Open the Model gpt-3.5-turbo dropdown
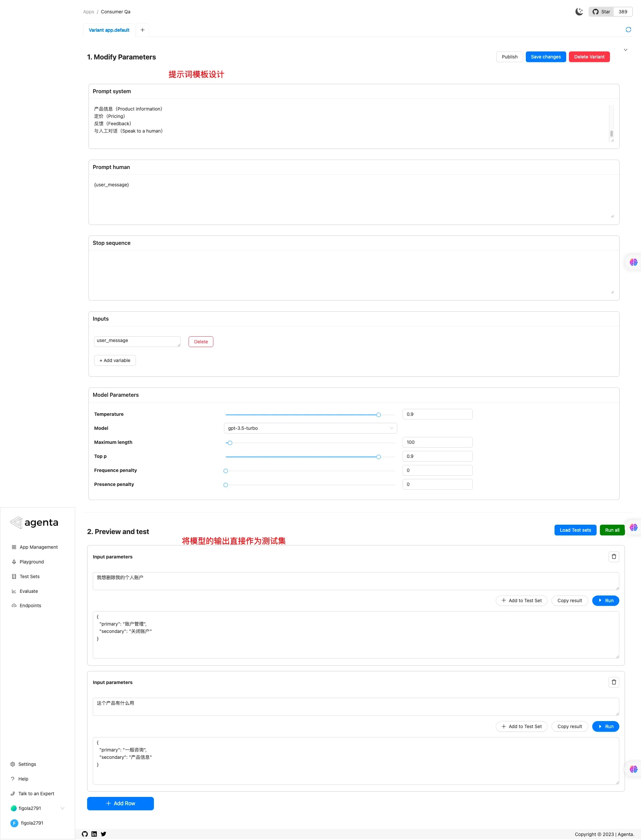The height and width of the screenshot is (840, 641). click(310, 428)
